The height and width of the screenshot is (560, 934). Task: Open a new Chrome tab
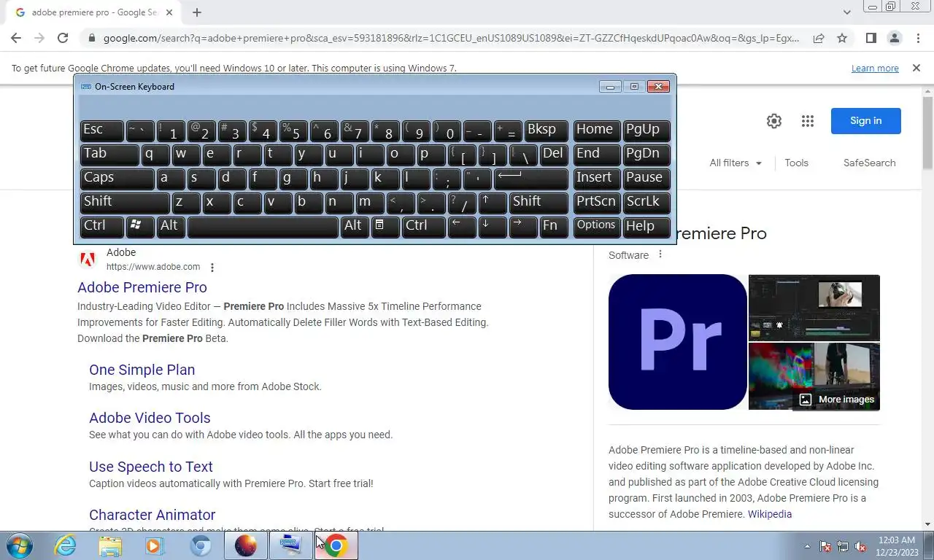click(197, 12)
